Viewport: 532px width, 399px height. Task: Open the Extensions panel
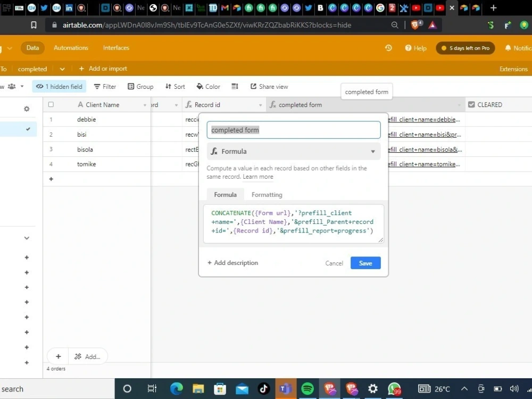tap(513, 69)
